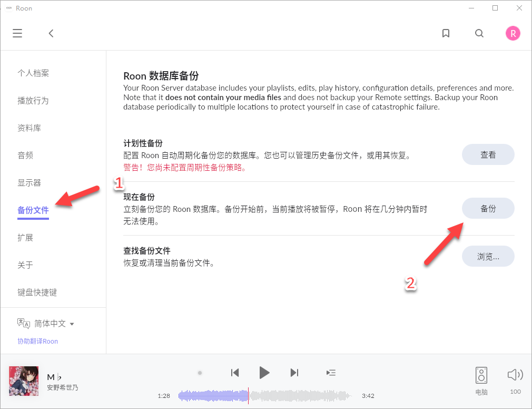Click the track title M♭
Viewport: 532px width, 409px height.
click(x=54, y=377)
